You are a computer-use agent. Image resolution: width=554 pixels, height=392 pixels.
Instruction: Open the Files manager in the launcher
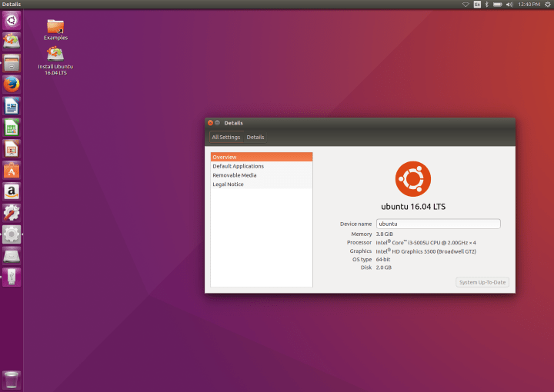coord(12,63)
